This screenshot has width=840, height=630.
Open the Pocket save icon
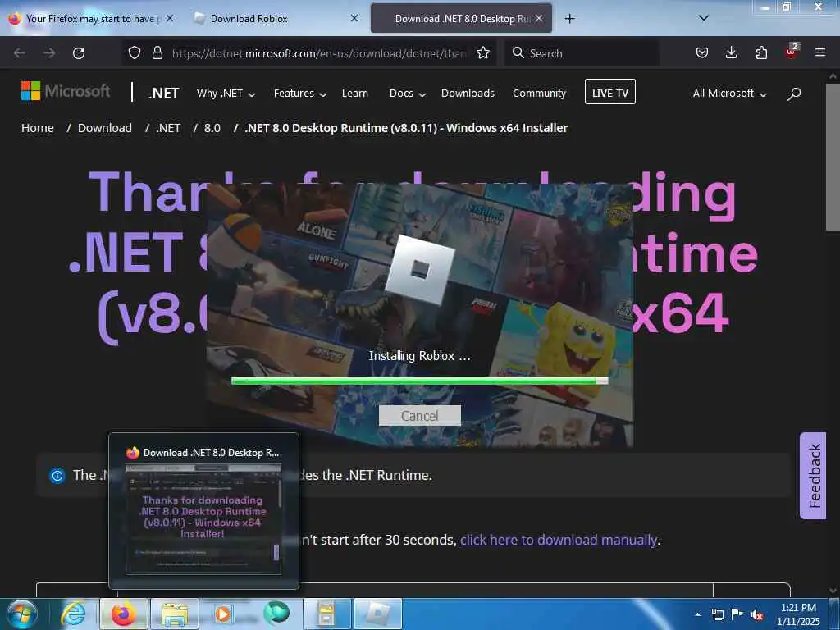(x=702, y=53)
